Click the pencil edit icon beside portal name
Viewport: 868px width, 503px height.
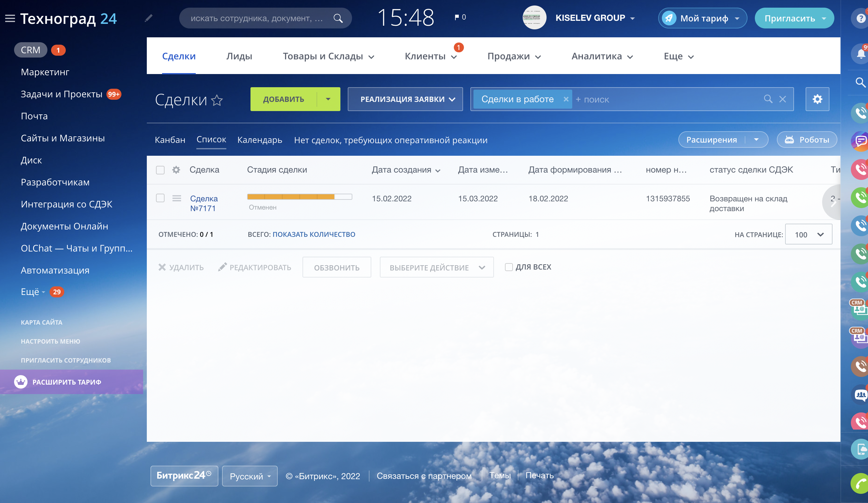(149, 18)
